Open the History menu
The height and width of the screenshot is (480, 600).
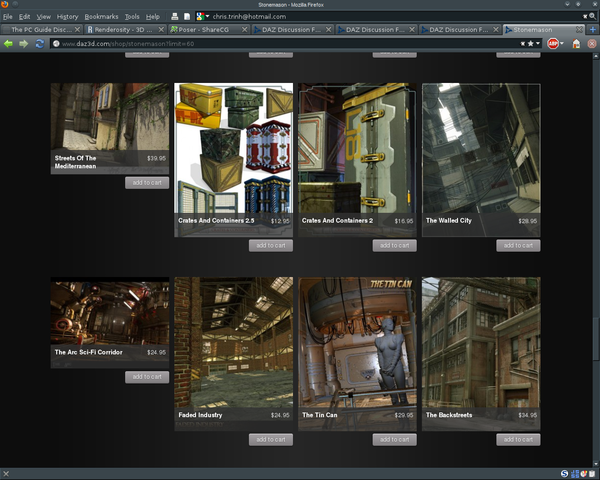pyautogui.click(x=67, y=17)
